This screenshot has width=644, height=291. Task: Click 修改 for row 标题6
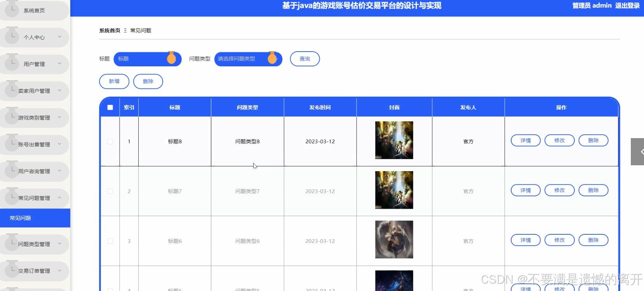tap(559, 240)
